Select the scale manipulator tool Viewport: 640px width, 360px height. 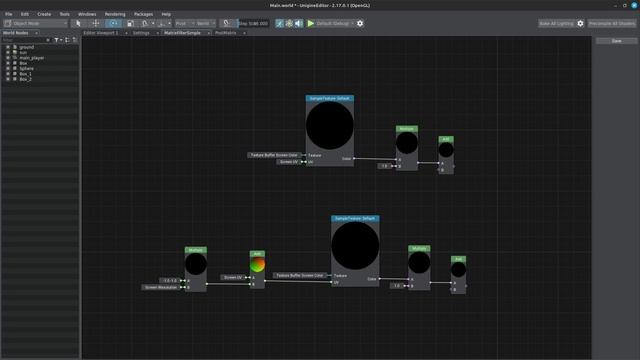(x=130, y=23)
